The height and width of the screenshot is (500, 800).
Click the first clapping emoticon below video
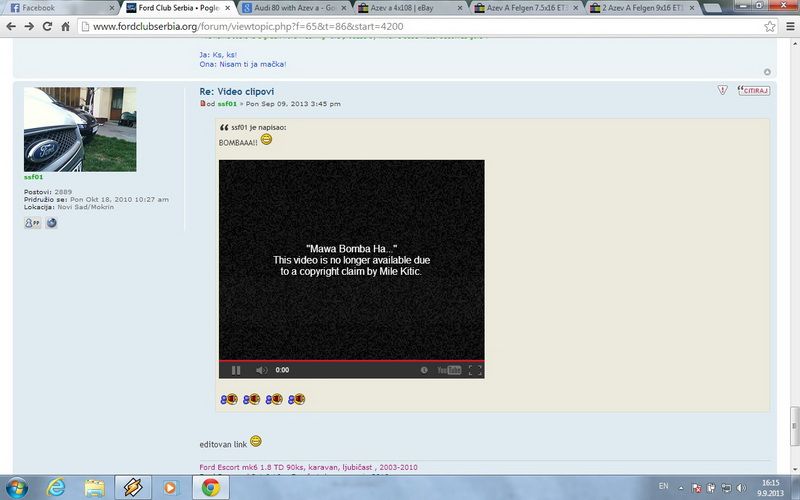229,399
